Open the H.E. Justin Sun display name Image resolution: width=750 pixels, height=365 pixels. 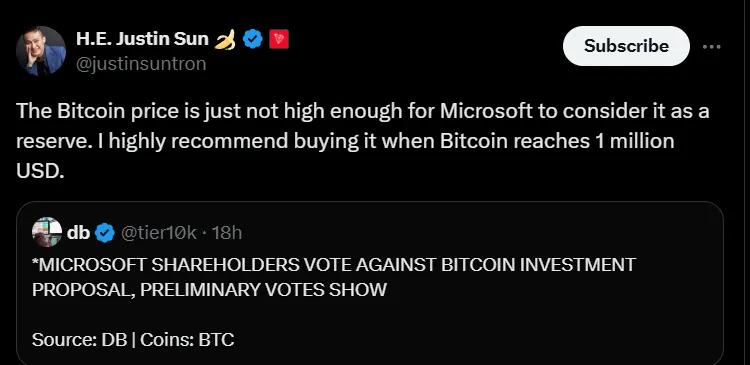pos(142,39)
